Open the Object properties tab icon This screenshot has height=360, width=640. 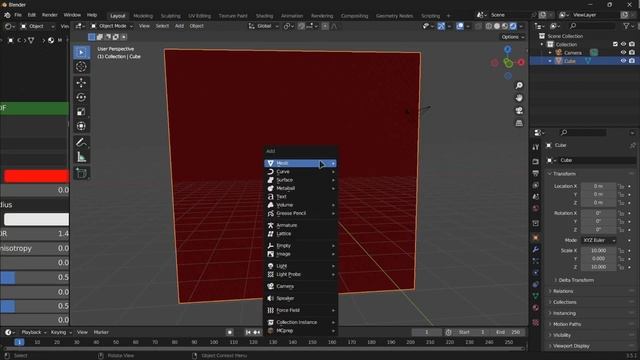pos(536,238)
